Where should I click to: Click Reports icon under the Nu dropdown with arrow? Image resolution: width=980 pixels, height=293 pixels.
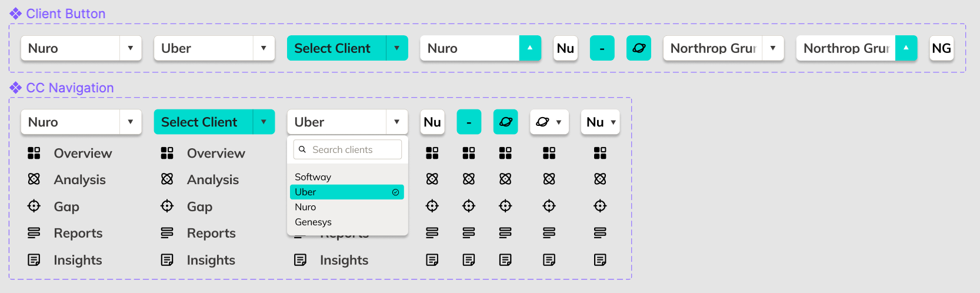pyautogui.click(x=600, y=233)
